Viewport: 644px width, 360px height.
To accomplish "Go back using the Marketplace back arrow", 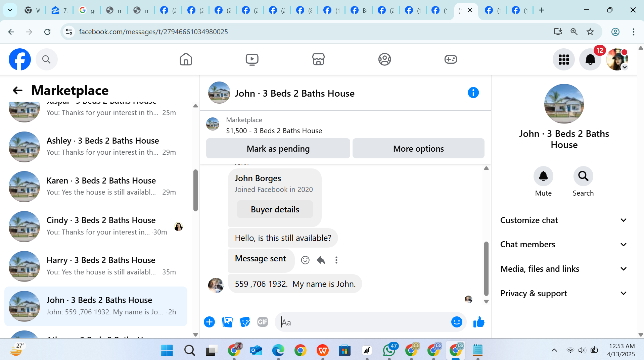I will coord(17,90).
